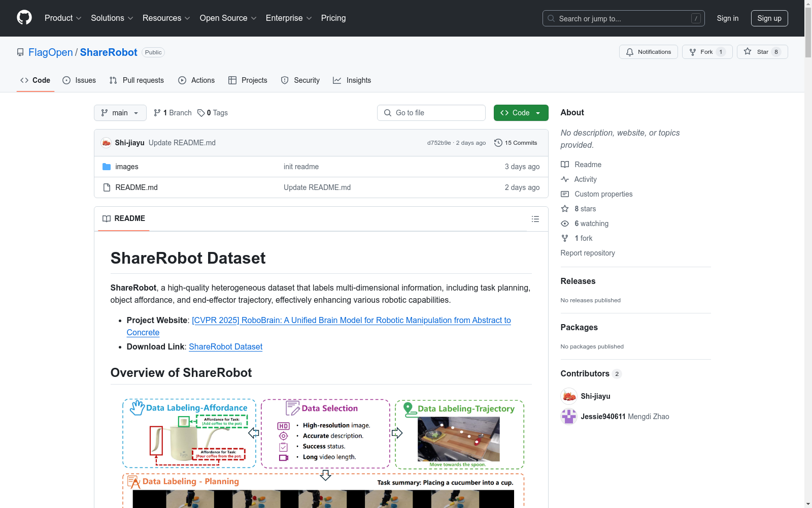
Task: View the 1 fork link
Action: [577, 238]
